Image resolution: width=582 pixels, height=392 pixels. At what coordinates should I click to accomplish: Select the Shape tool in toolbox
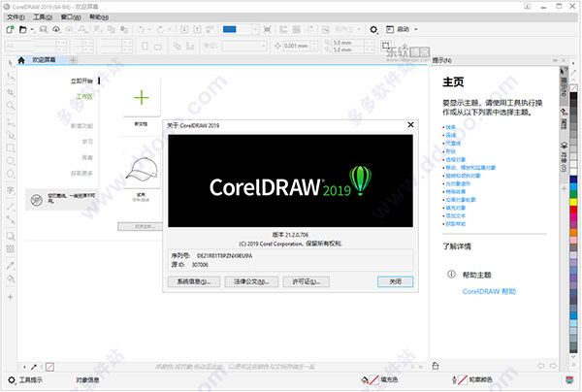tap(11, 77)
